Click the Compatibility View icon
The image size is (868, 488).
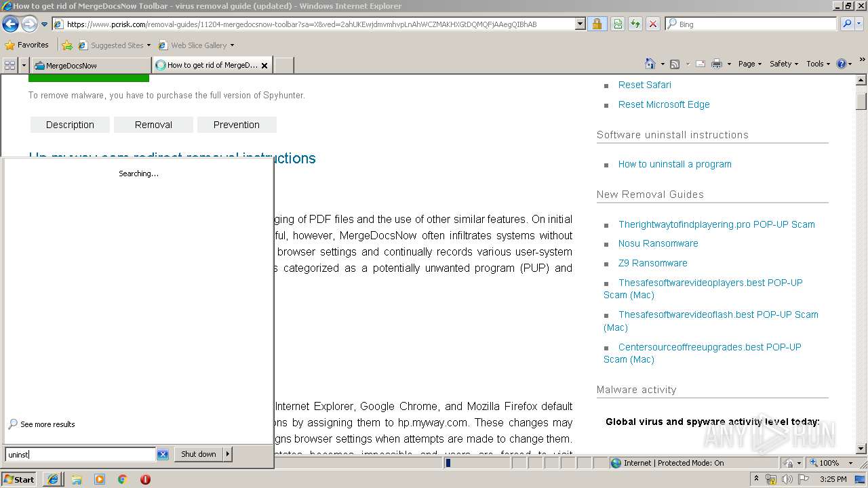pos(618,24)
